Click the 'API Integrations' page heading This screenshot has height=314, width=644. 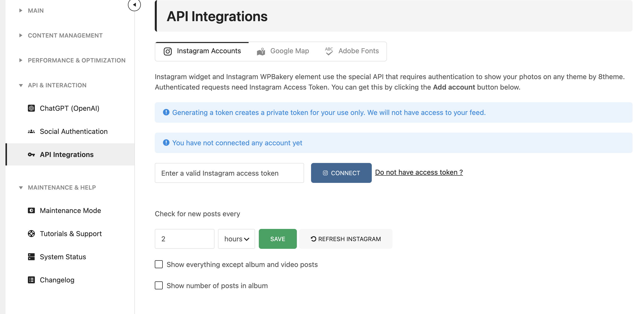(217, 16)
